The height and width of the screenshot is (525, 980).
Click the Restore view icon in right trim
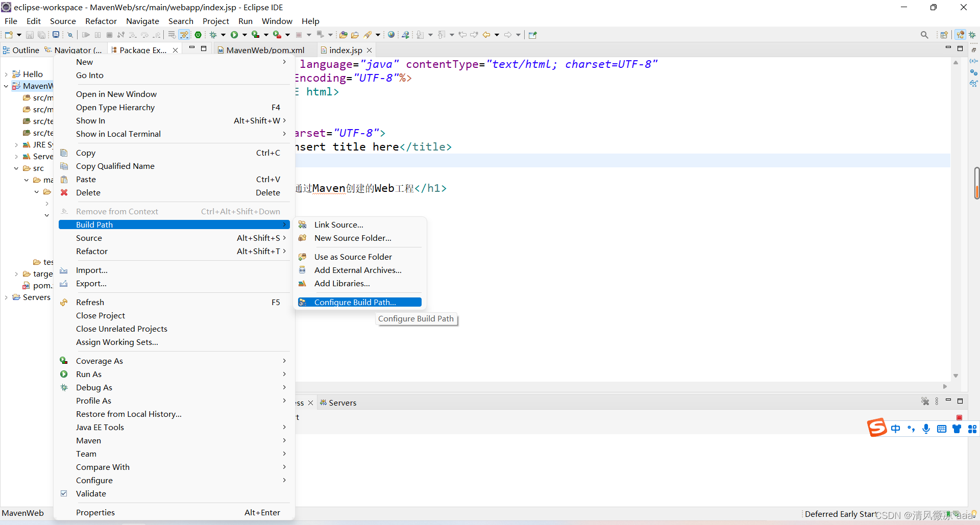pos(974,49)
